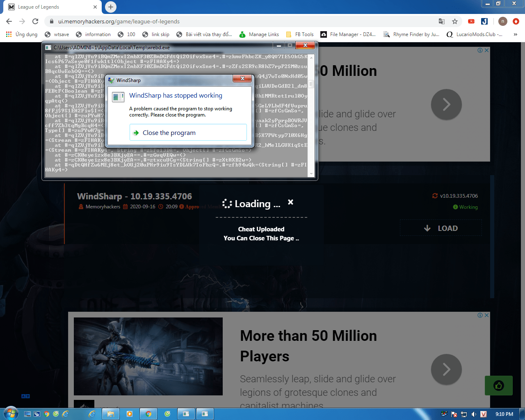Open the Rhyme Finder bookmark

[411, 34]
